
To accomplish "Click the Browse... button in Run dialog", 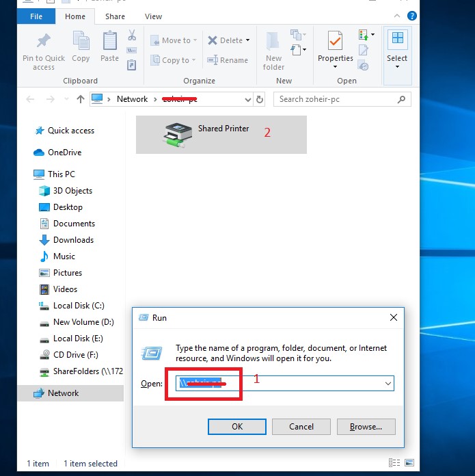I will [x=366, y=427].
